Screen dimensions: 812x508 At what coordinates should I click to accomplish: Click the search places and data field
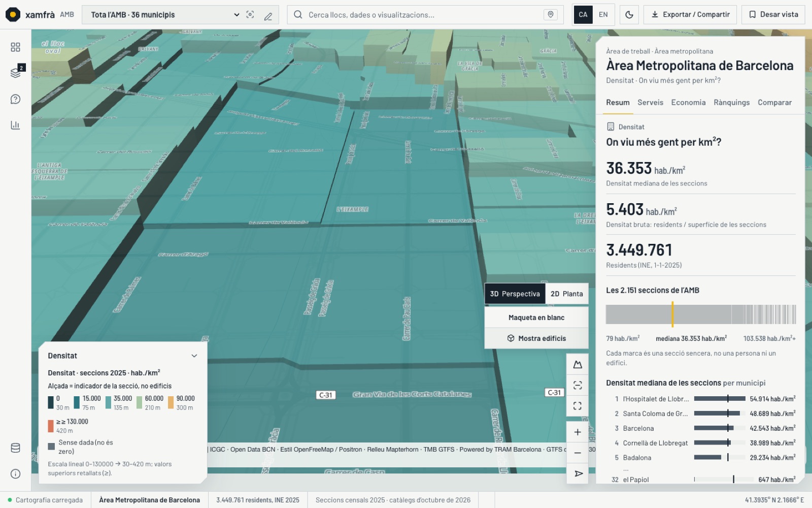(425, 15)
